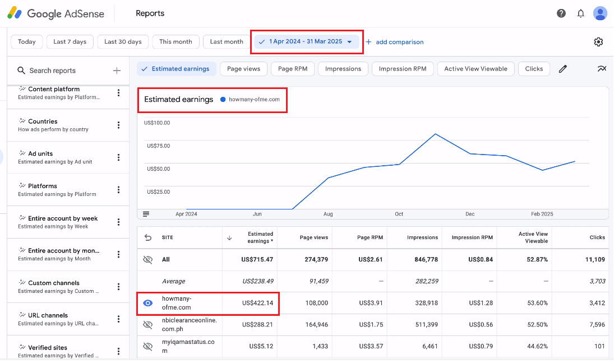Open more options for Countries report
This screenshot has height=364, width=614.
[x=118, y=125]
